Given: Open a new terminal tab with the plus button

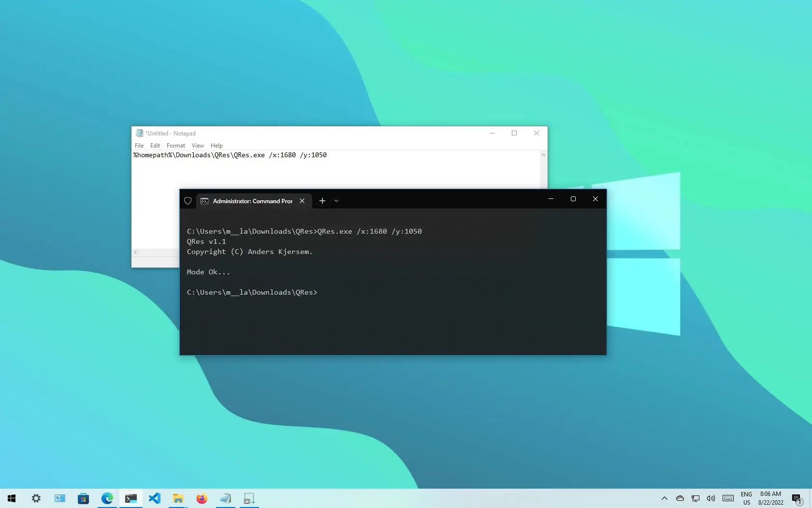Looking at the screenshot, I should (322, 201).
